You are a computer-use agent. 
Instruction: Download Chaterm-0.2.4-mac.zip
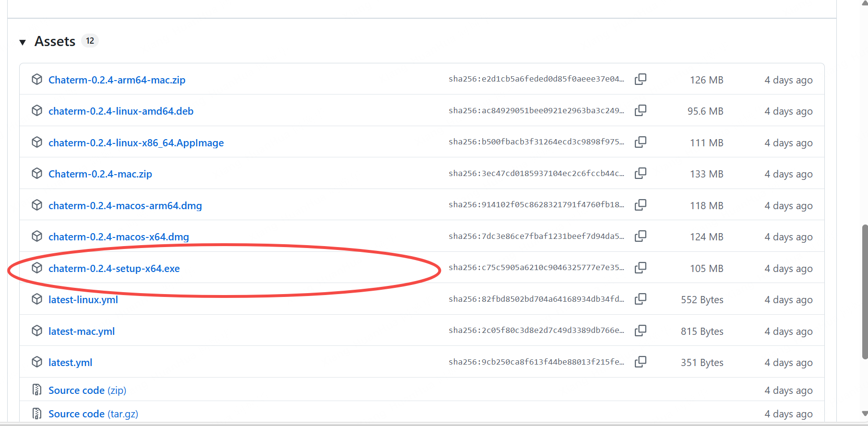point(100,174)
